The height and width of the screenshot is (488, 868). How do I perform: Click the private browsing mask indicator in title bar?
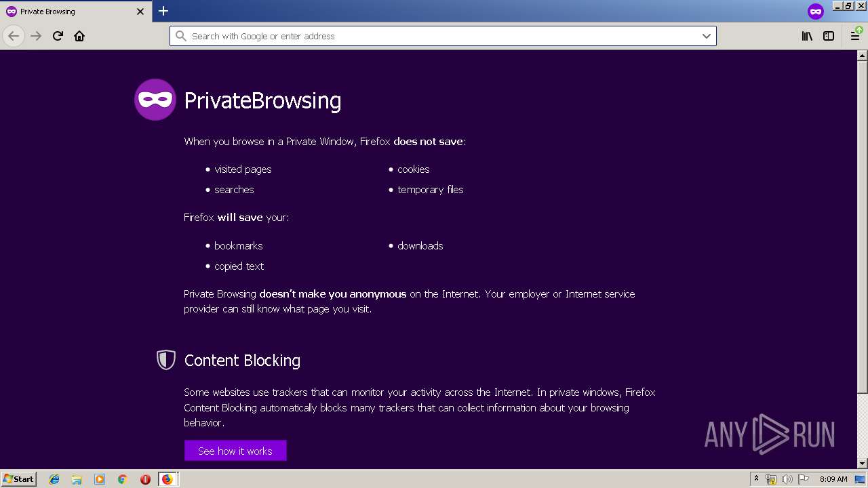pyautogui.click(x=815, y=12)
